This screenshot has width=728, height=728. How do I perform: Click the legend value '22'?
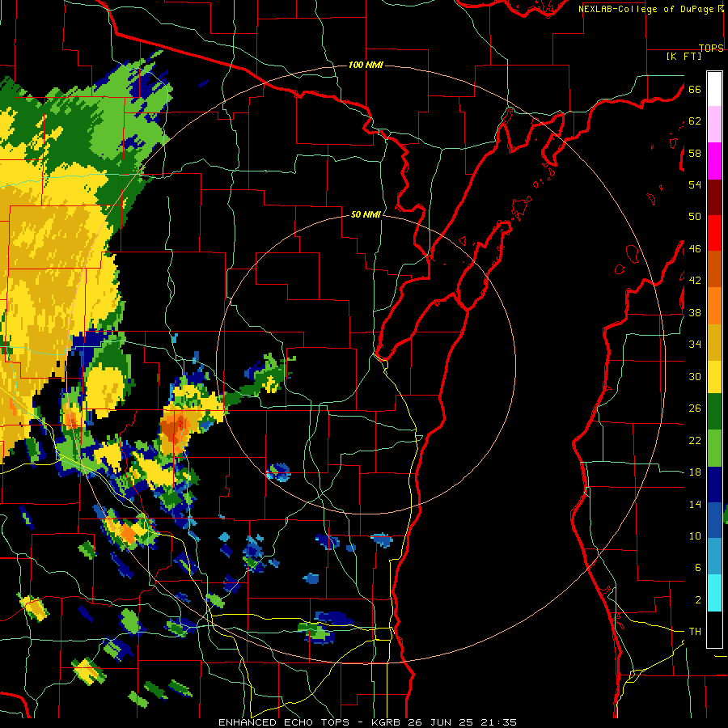(x=695, y=440)
